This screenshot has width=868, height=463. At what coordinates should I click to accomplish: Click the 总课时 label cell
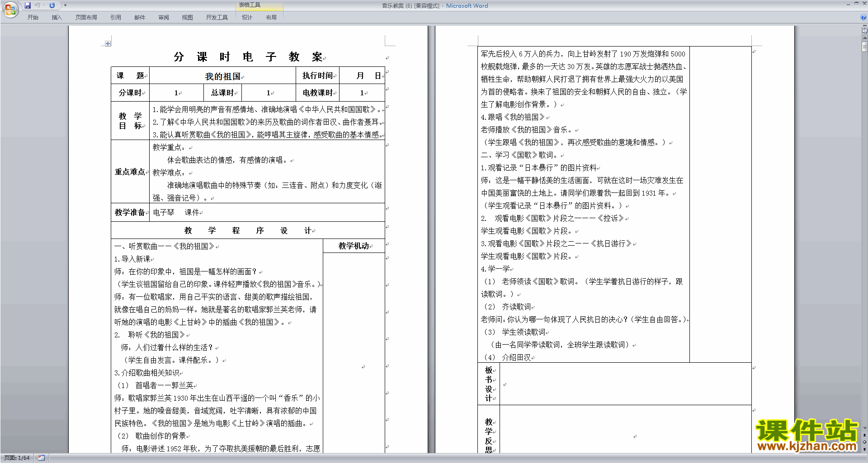click(222, 93)
